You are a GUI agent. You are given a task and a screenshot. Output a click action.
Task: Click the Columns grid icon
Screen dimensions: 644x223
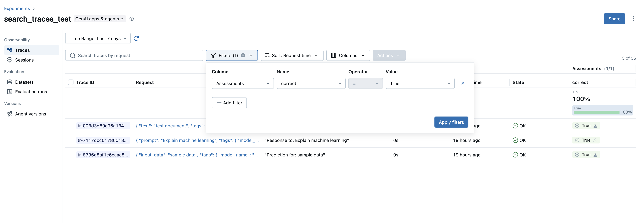(x=333, y=55)
